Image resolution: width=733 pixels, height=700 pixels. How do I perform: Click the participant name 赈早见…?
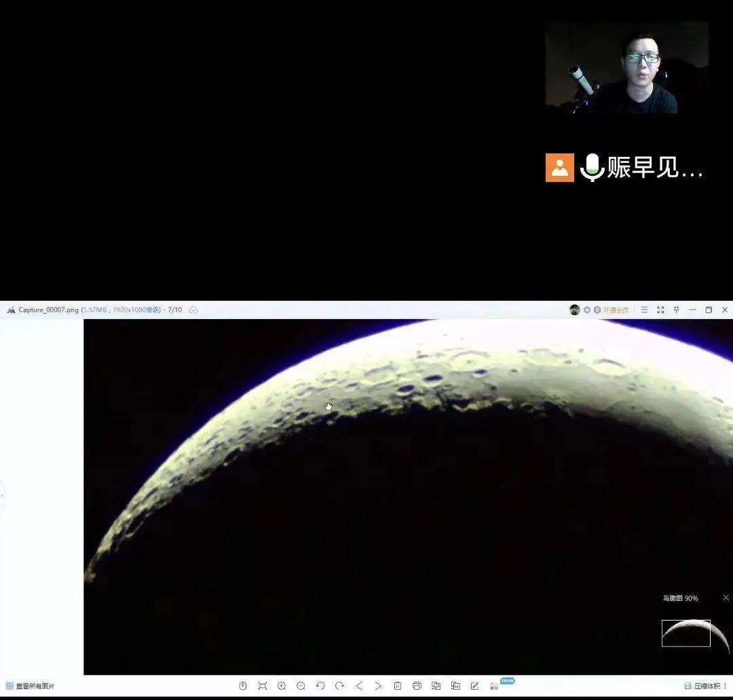coord(655,168)
